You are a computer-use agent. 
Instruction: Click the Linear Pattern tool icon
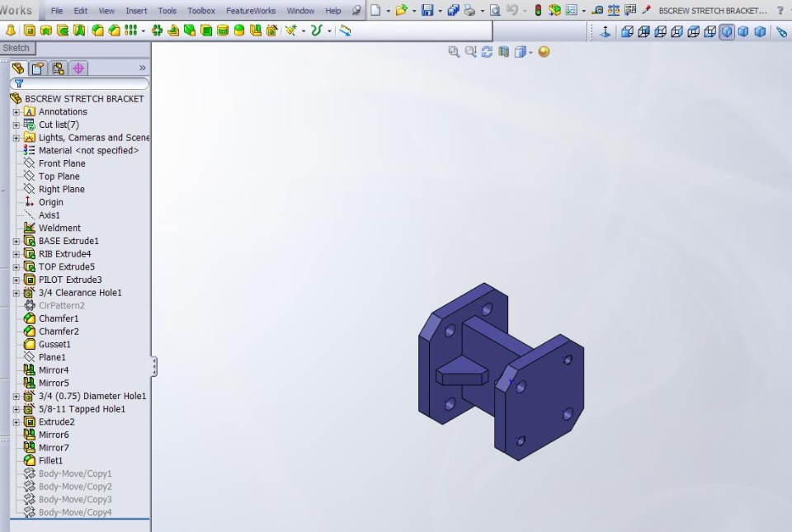coord(131,31)
